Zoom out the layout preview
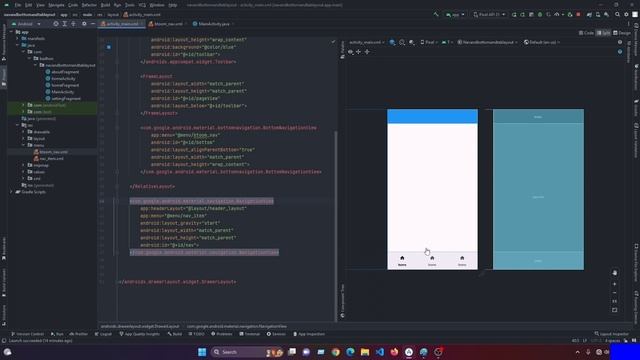640x360 pixels. pyautogui.click(x=615, y=293)
